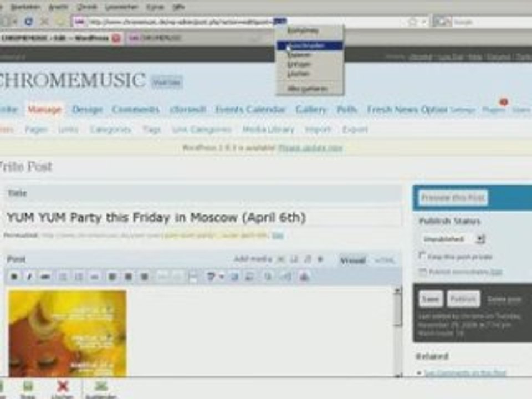Open the Pages submenu link
This screenshot has width=532, height=399.
point(36,130)
